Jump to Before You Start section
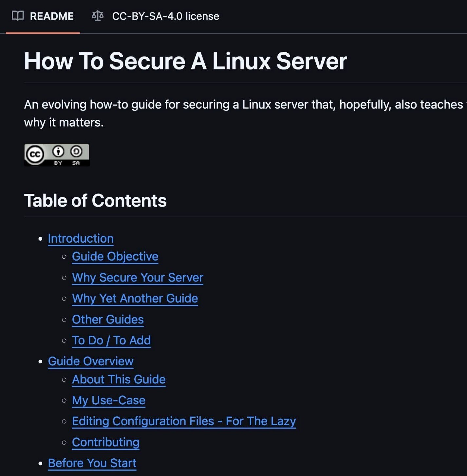Image resolution: width=467 pixels, height=476 pixels. point(92,463)
